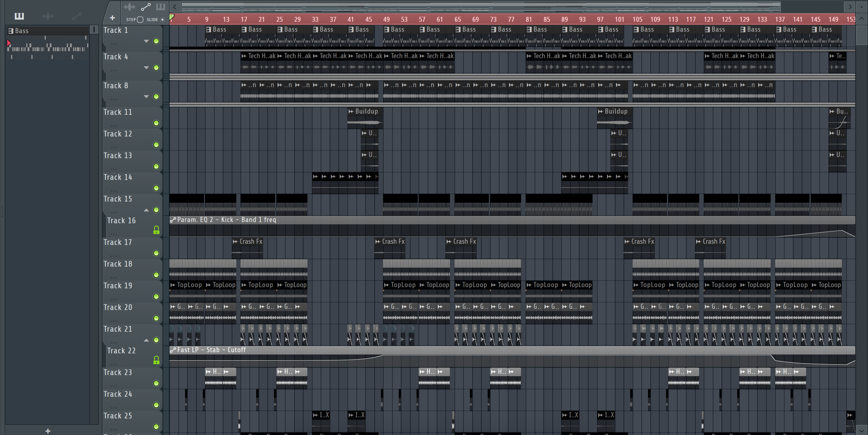
Task: Select the Track 18 header label
Action: [118, 264]
